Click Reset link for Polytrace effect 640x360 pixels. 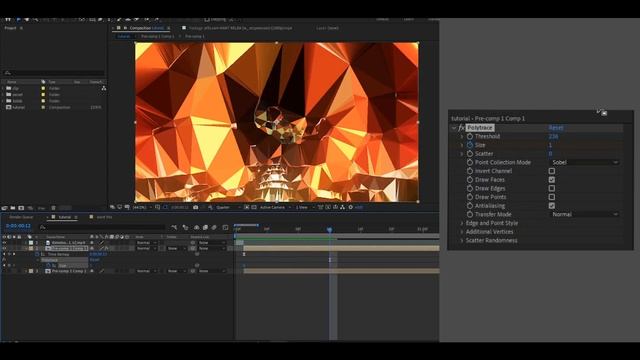tap(556, 128)
